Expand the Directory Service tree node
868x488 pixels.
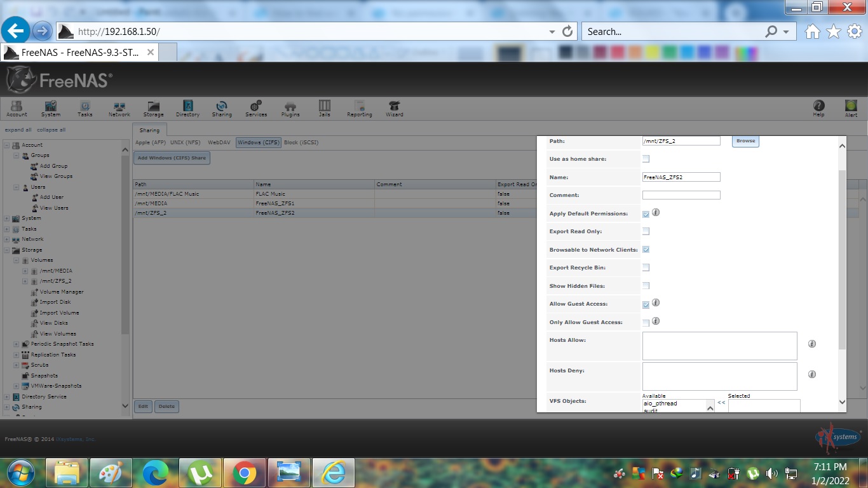(x=7, y=396)
